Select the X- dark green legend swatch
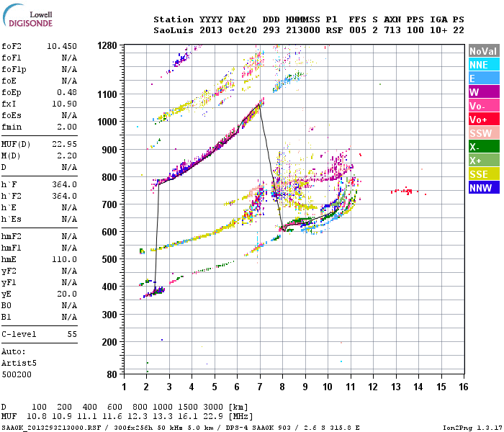 (484, 147)
